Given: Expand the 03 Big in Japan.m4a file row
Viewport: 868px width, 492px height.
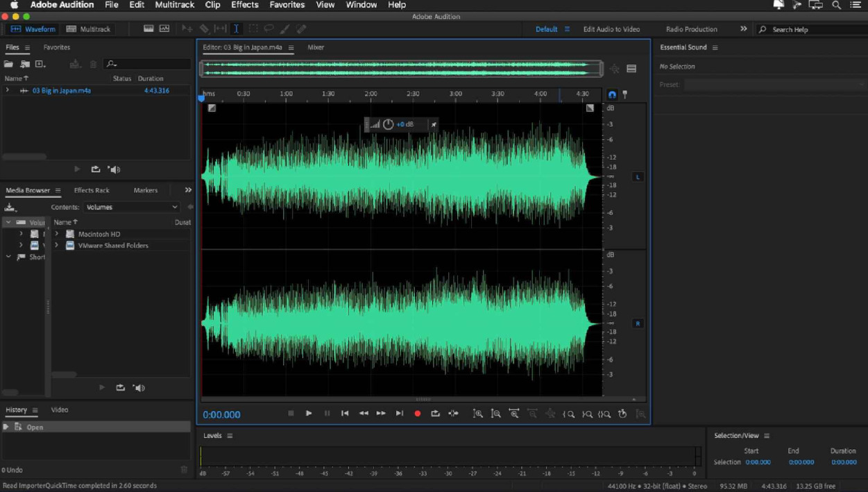Looking at the screenshot, I should [8, 90].
